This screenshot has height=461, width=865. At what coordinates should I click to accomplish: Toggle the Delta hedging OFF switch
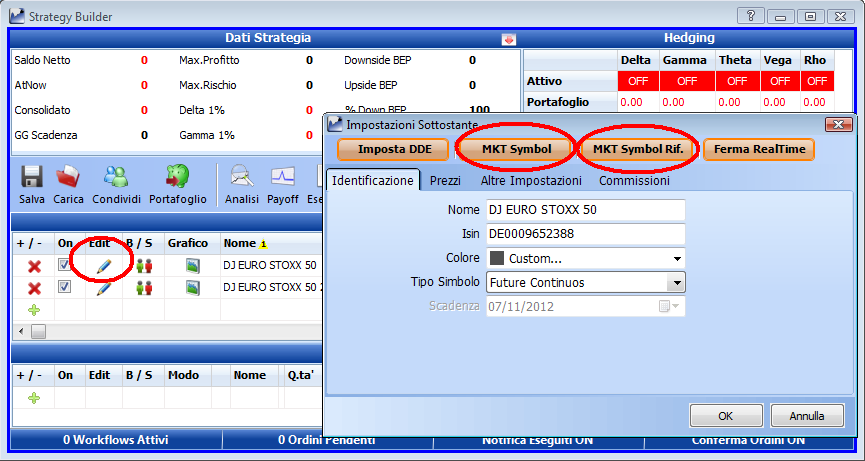[638, 81]
